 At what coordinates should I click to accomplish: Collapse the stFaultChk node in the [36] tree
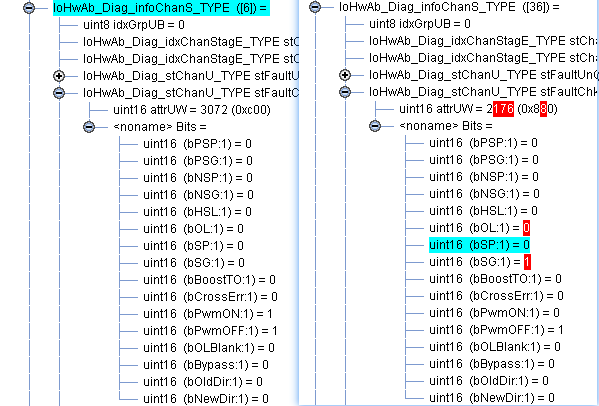345,92
